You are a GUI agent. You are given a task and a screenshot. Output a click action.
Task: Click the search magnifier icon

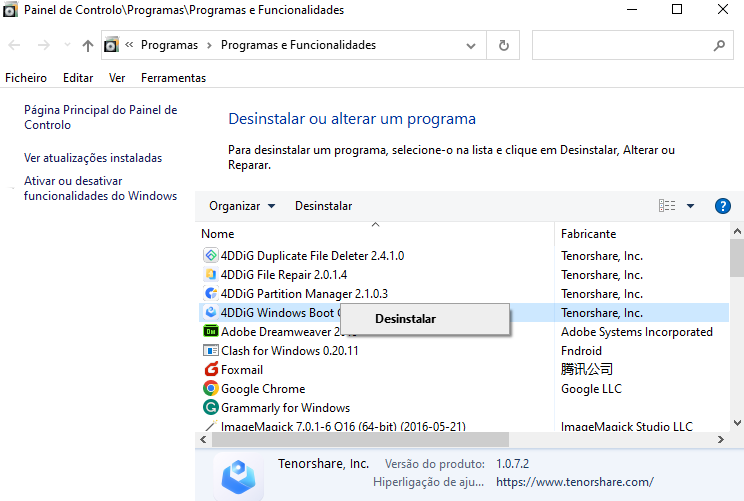tap(719, 45)
